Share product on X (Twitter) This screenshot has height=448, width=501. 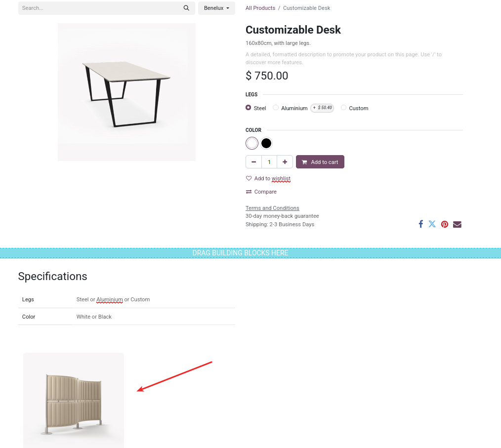(432, 224)
